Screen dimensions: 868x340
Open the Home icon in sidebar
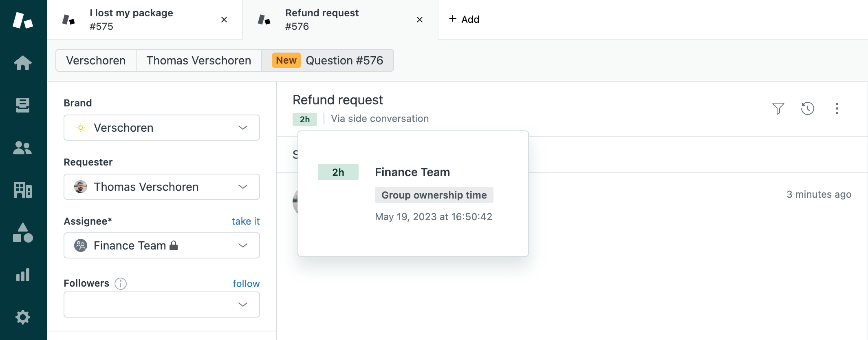click(x=23, y=63)
